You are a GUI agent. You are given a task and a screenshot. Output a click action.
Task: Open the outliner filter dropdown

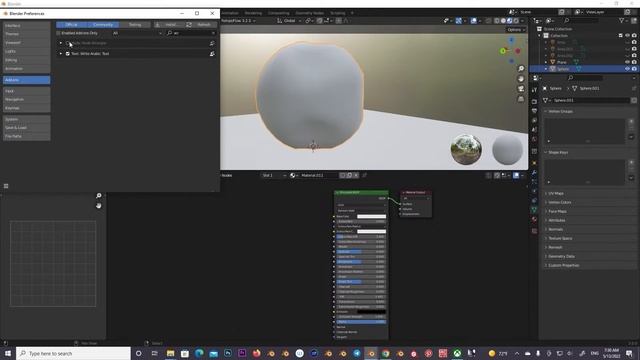tap(623, 20)
